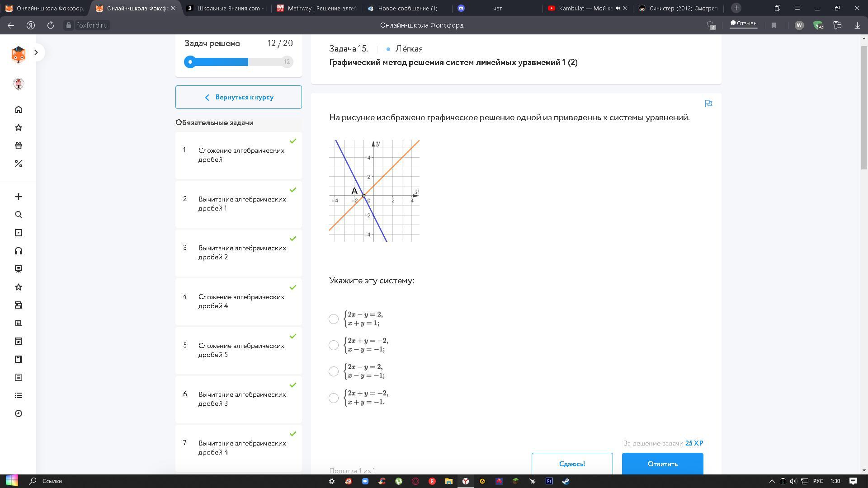Show hidden system tray icons
The height and width of the screenshot is (488, 868).
click(772, 481)
